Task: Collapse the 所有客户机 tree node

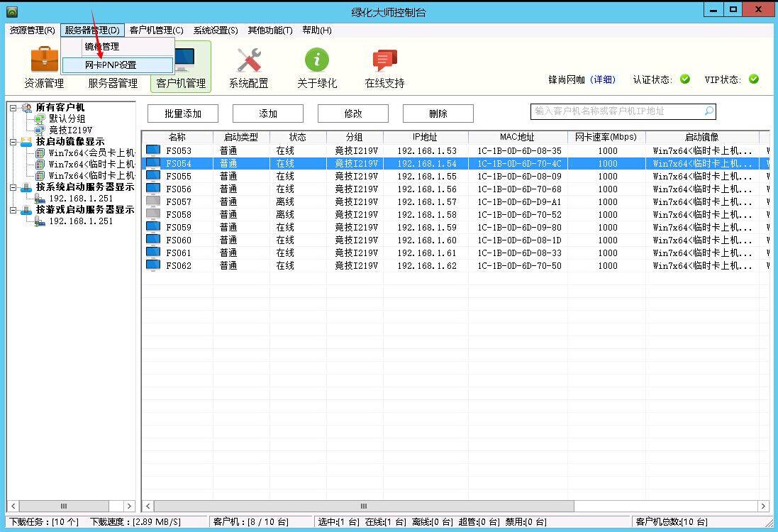Action: tap(13, 108)
